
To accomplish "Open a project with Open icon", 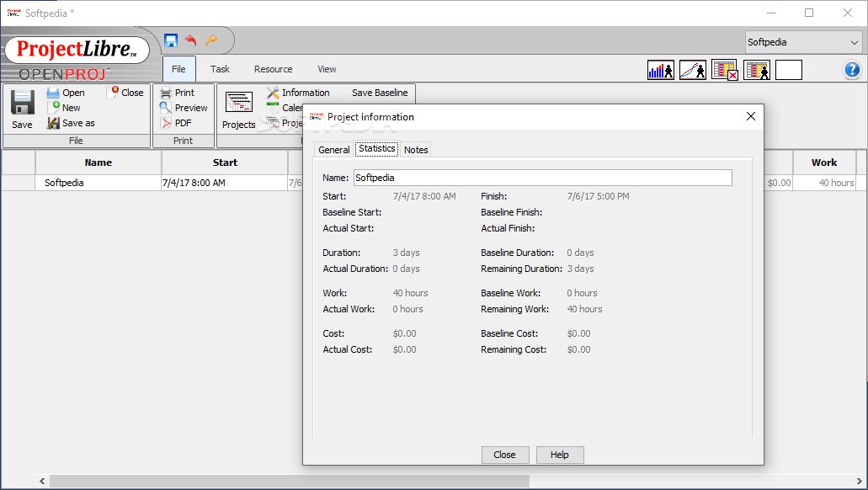I will [66, 93].
